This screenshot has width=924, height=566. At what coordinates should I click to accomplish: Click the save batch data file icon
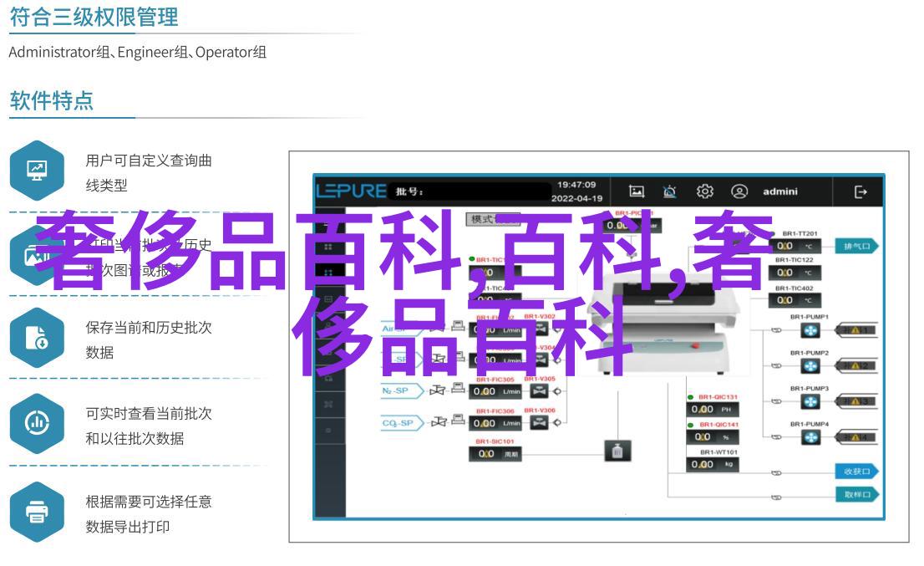pos(37,337)
